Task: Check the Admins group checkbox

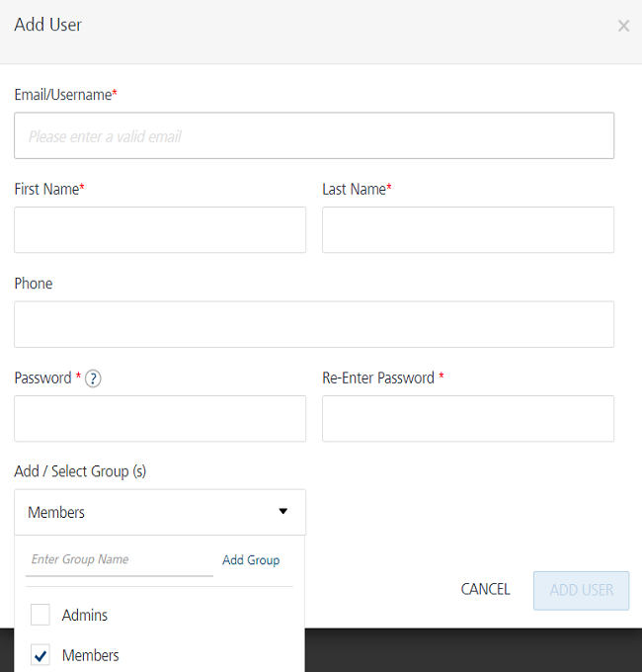Action: (x=40, y=615)
